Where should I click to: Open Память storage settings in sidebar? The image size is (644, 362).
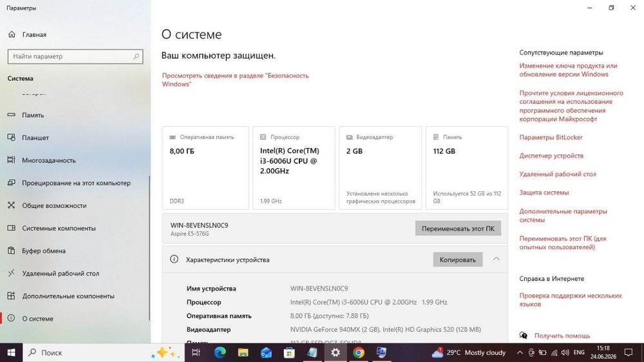pyautogui.click(x=33, y=115)
